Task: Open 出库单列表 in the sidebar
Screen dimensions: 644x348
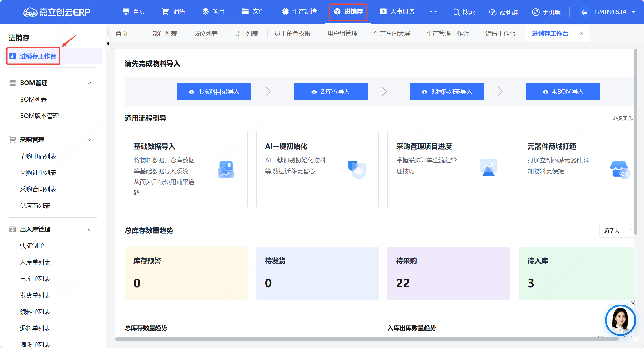Action: tap(35, 279)
